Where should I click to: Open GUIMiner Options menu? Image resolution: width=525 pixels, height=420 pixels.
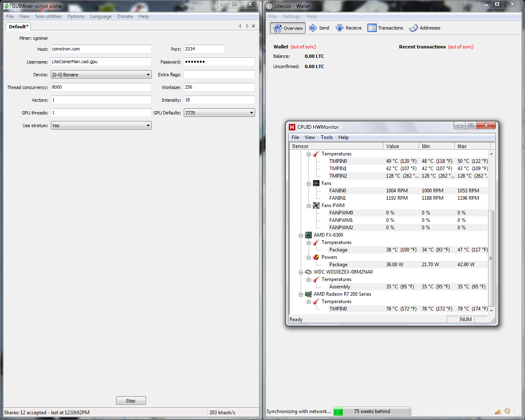[x=76, y=16]
